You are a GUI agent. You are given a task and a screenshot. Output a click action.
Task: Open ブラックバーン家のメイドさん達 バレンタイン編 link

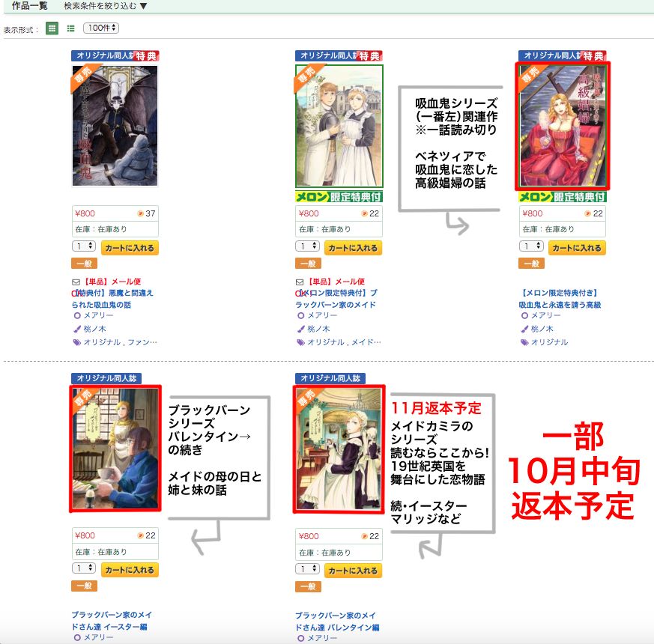coord(337,622)
